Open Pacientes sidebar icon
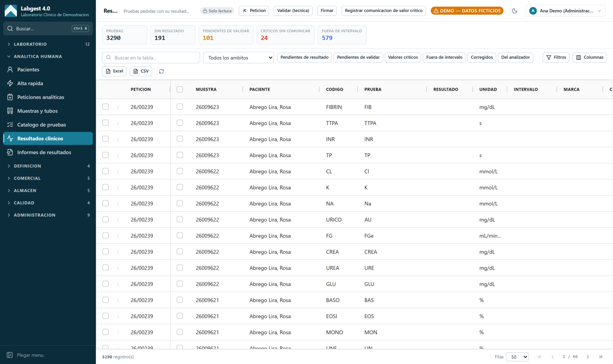Image resolution: width=613 pixels, height=364 pixels. 10,69
